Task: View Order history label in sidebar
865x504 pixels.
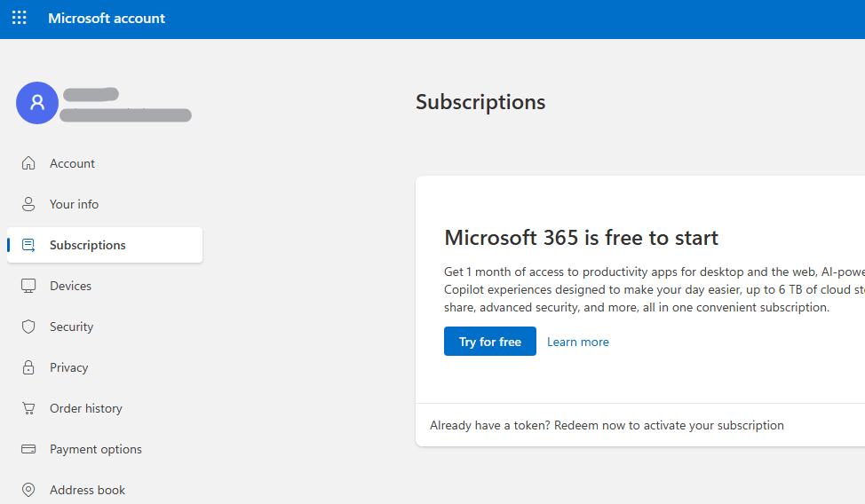Action: pos(86,408)
